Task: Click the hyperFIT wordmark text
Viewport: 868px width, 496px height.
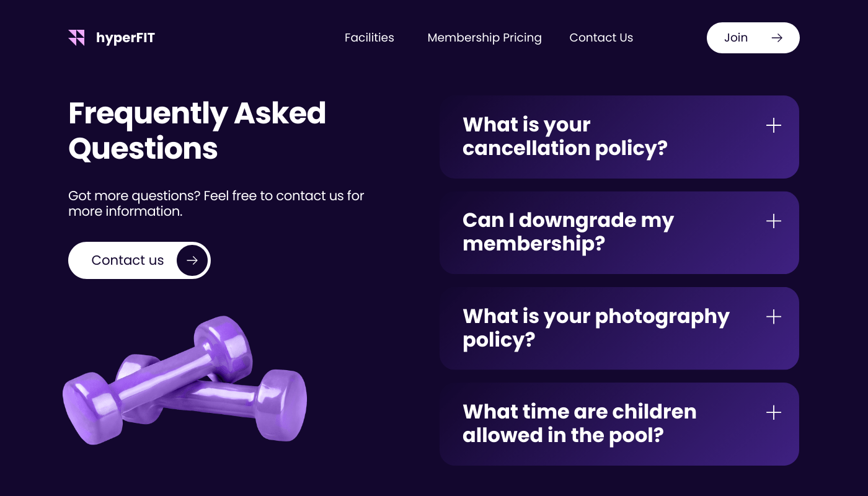Action: [x=125, y=38]
